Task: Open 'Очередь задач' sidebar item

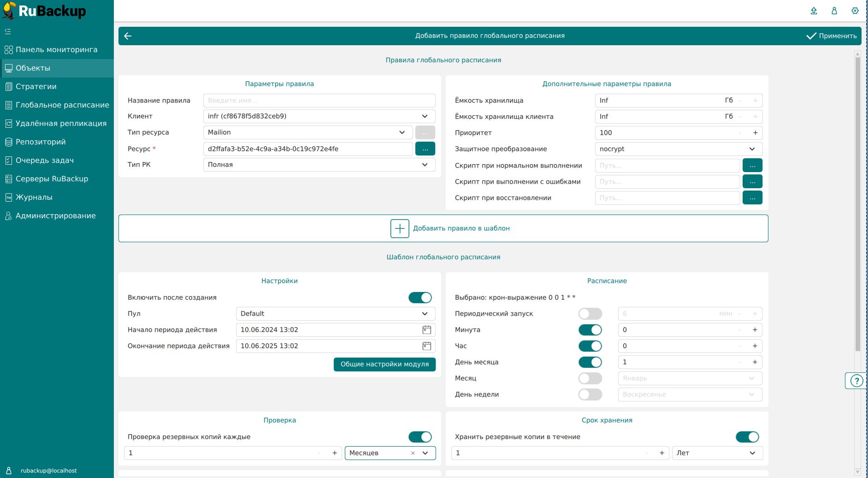Action: (x=45, y=161)
